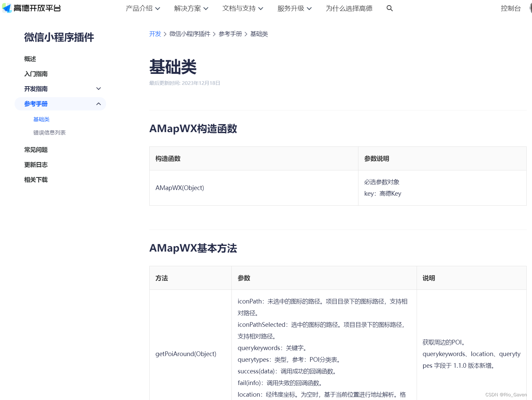
Task: Click the 参考手册 breadcrumb
Action: [230, 34]
